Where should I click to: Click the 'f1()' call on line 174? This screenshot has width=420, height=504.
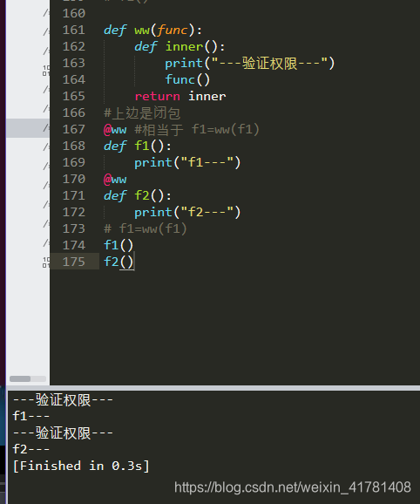(x=119, y=246)
